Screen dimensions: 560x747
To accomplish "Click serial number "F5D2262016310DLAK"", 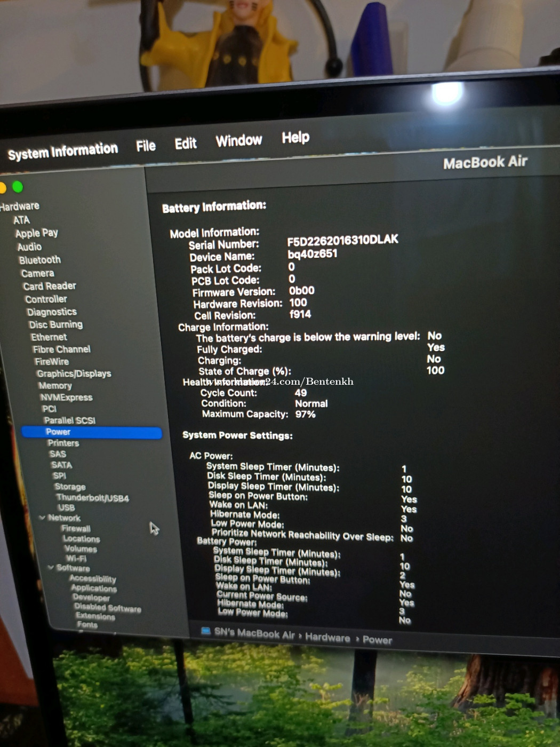I will [343, 241].
